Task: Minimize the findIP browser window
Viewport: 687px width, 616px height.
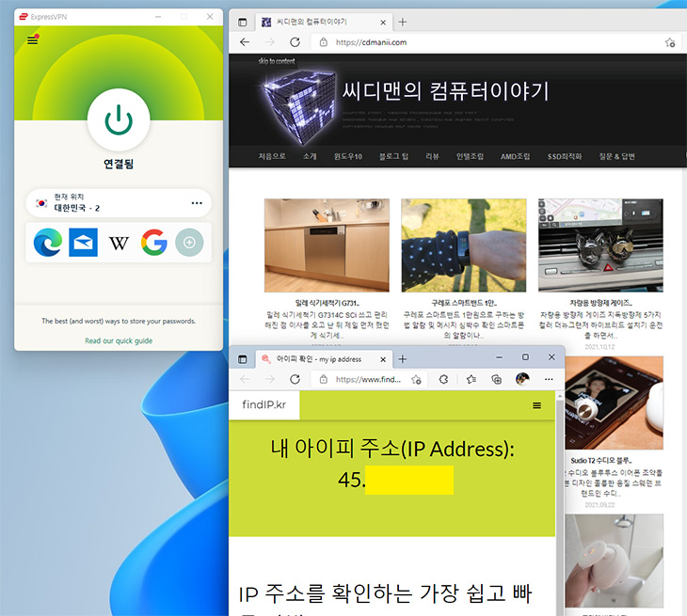Action: tap(499, 357)
